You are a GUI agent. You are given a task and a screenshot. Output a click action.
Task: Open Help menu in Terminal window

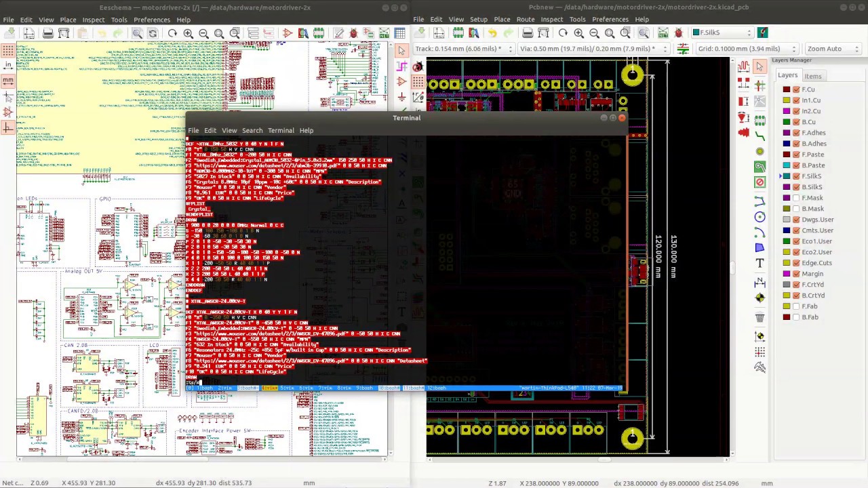[x=307, y=130]
